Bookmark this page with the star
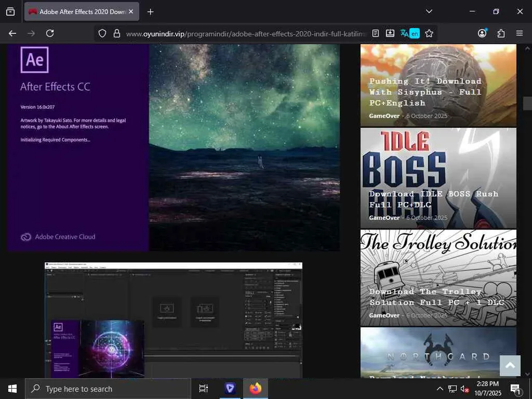 tap(429, 33)
